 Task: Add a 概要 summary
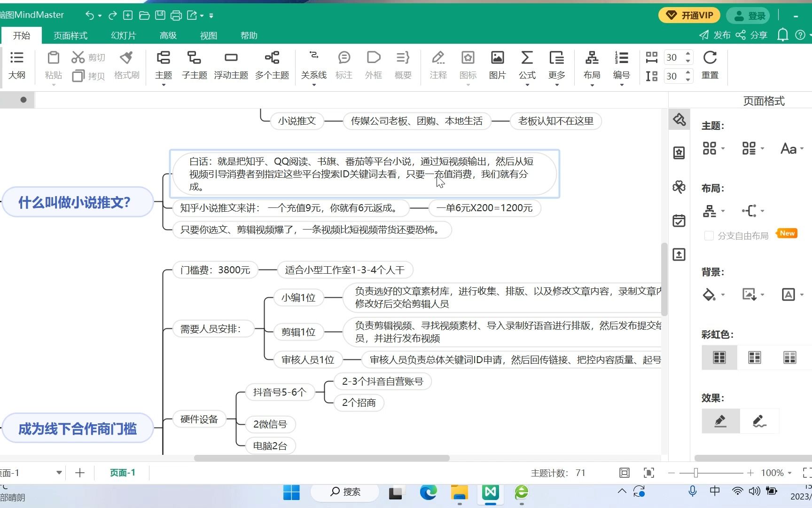[x=403, y=65]
